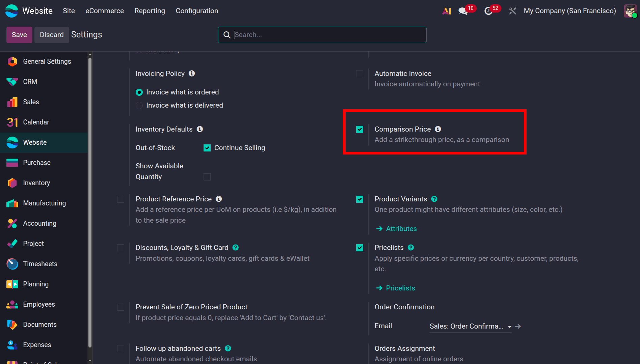Open the AI assistant icon in top bar
This screenshot has width=640, height=364.
[x=447, y=11]
